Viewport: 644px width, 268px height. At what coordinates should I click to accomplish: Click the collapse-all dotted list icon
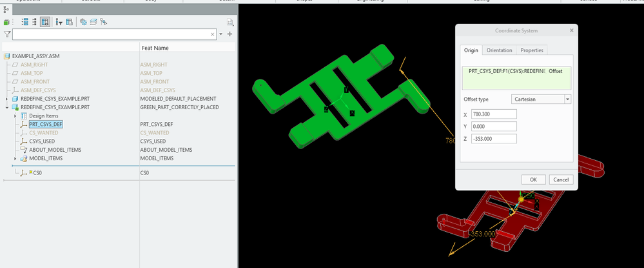click(x=35, y=22)
